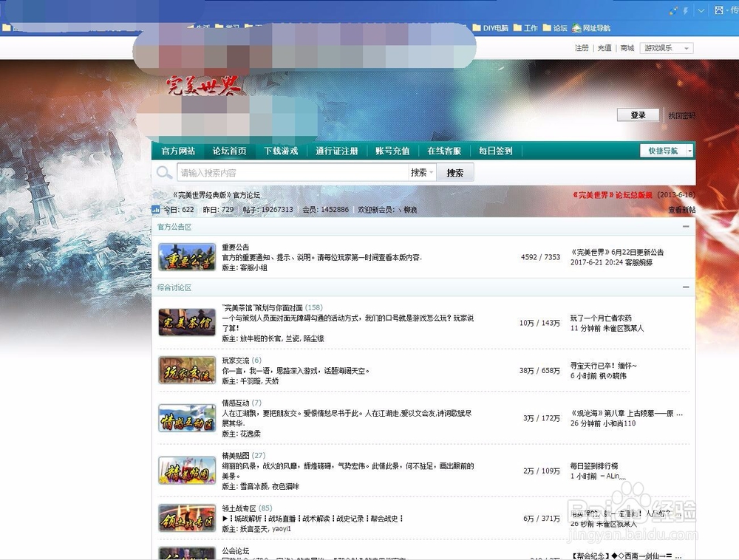
Task: Open the 搜索 type dropdown next to search field
Action: [425, 171]
